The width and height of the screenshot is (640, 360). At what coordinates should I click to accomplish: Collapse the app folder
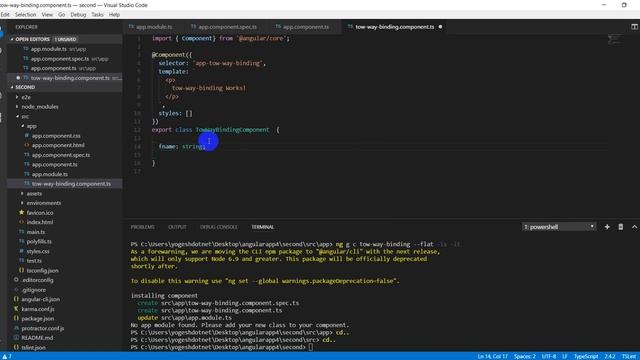tap(31, 126)
